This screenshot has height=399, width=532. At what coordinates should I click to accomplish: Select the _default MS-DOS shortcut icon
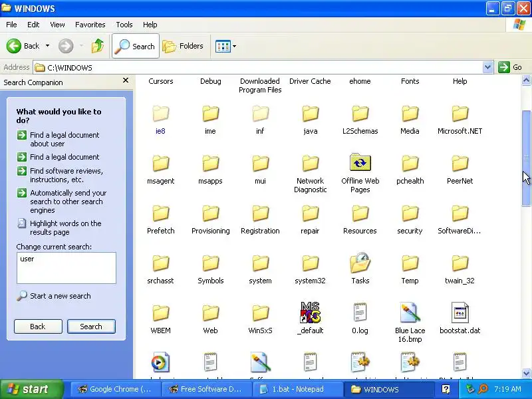point(310,313)
